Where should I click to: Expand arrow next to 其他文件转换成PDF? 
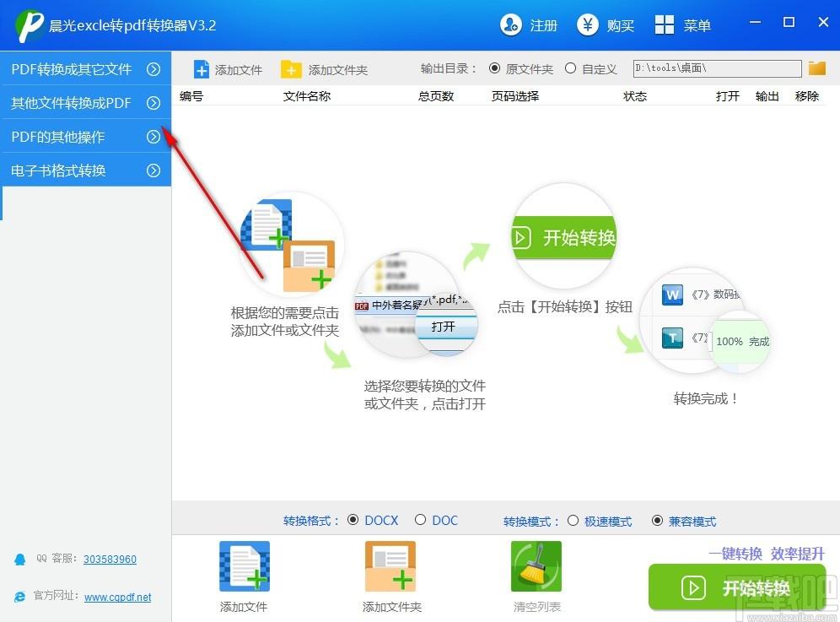pyautogui.click(x=153, y=103)
